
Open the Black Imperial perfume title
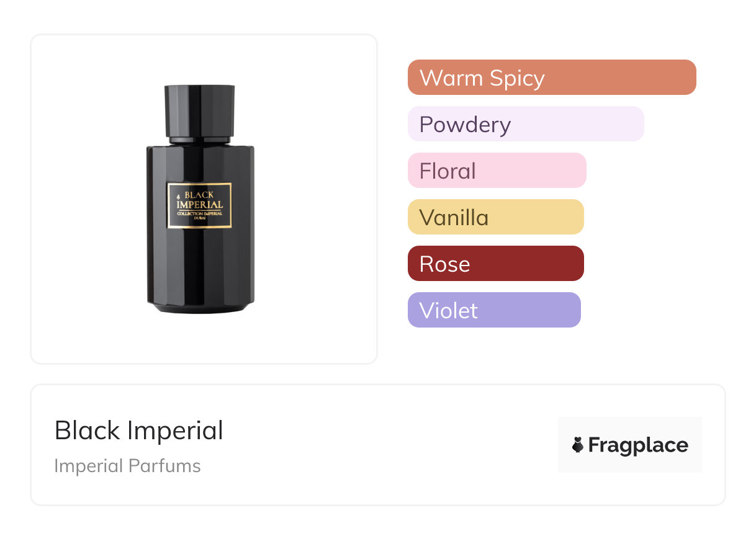(x=138, y=431)
